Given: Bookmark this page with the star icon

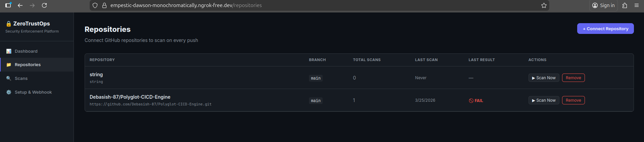Looking at the screenshot, I should [x=544, y=5].
